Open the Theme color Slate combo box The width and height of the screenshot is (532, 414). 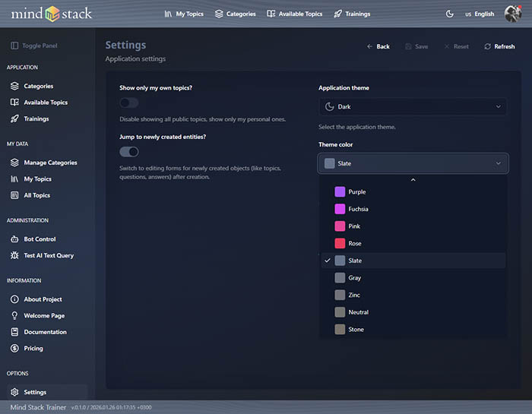(x=413, y=163)
